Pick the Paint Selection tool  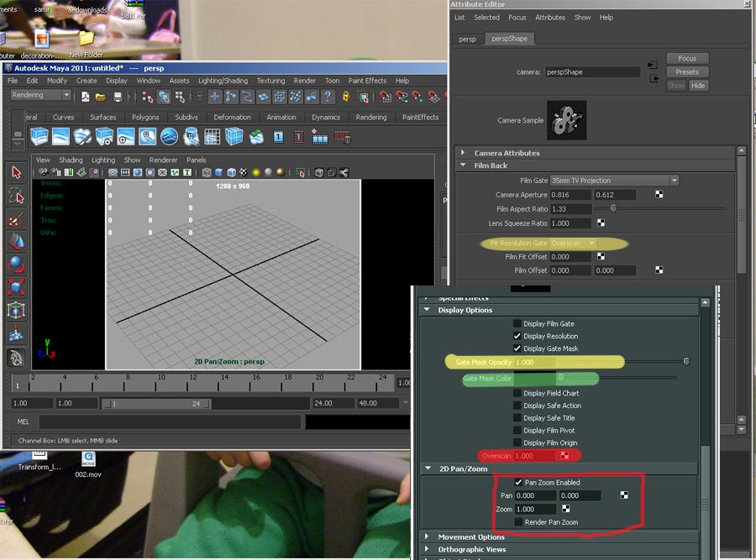pyautogui.click(x=17, y=219)
